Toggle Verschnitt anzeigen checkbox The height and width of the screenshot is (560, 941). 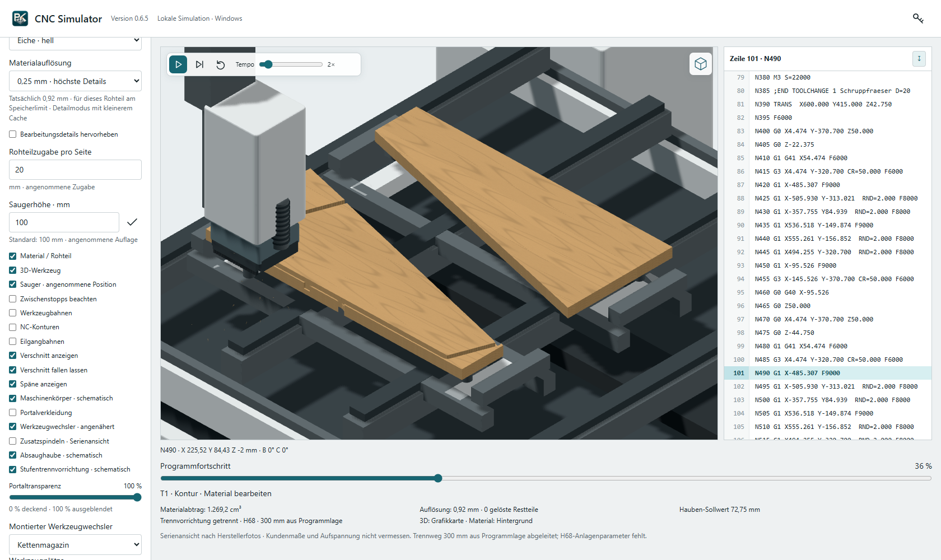[x=12, y=356]
